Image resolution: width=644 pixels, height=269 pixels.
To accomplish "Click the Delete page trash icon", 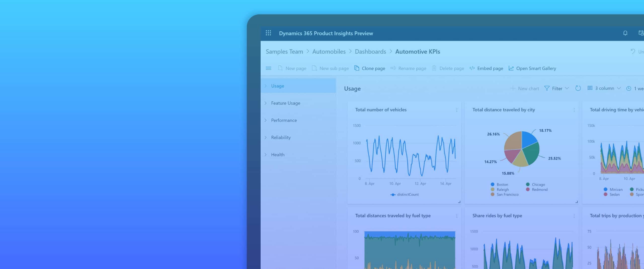I will [434, 68].
